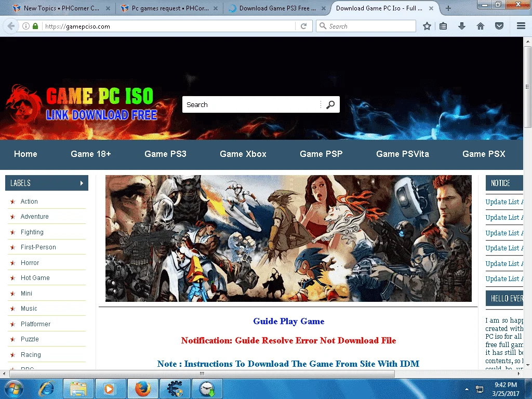This screenshot has width=532, height=399.
Task: Open the gear shield app in taskbar
Action: click(x=175, y=389)
